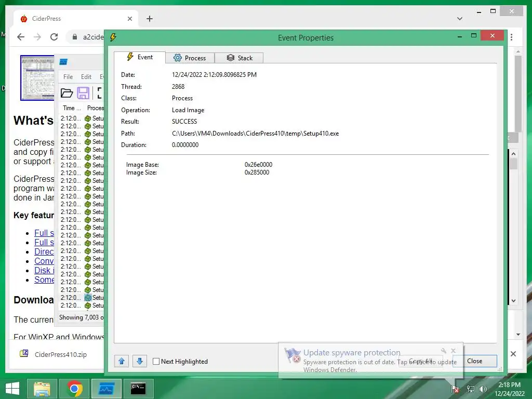
Task: Open File Explorer from taskbar
Action: coord(42,389)
